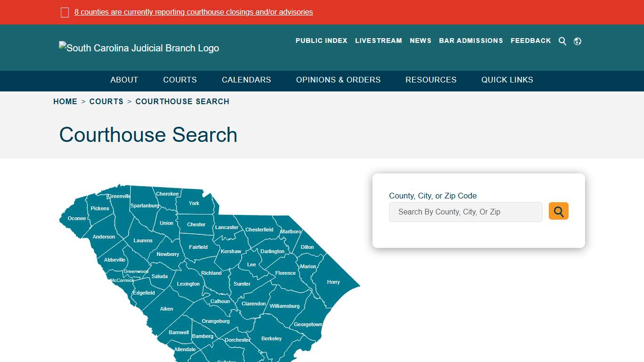This screenshot has width=644, height=362.
Task: Select Richland county on the map
Action: click(x=211, y=272)
